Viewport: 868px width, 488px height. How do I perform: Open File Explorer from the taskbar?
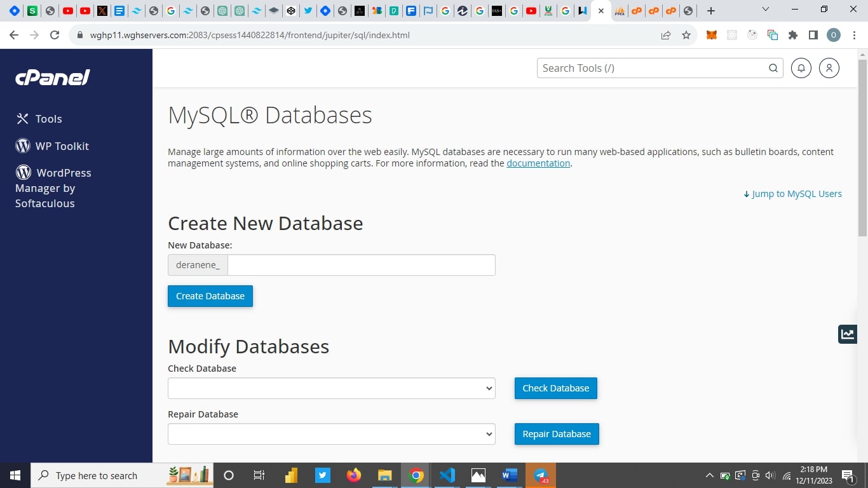click(x=385, y=475)
